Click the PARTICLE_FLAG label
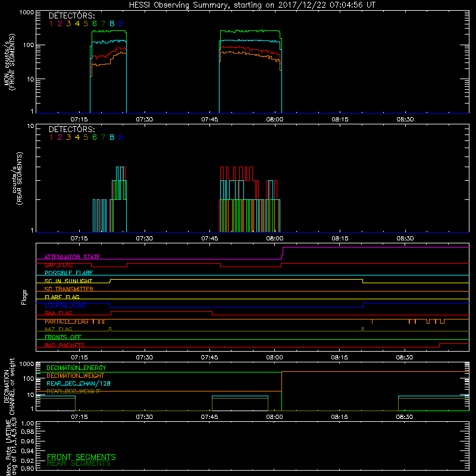 click(67, 321)
